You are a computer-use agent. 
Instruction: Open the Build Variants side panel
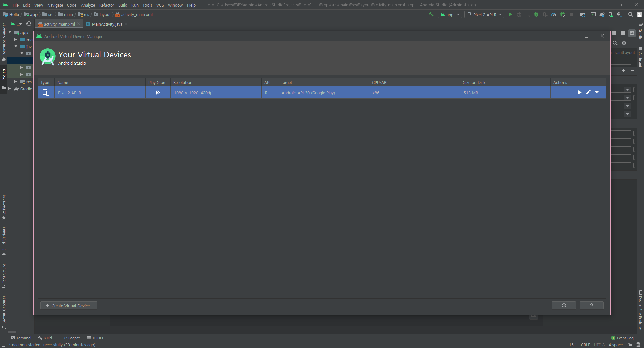click(x=4, y=241)
